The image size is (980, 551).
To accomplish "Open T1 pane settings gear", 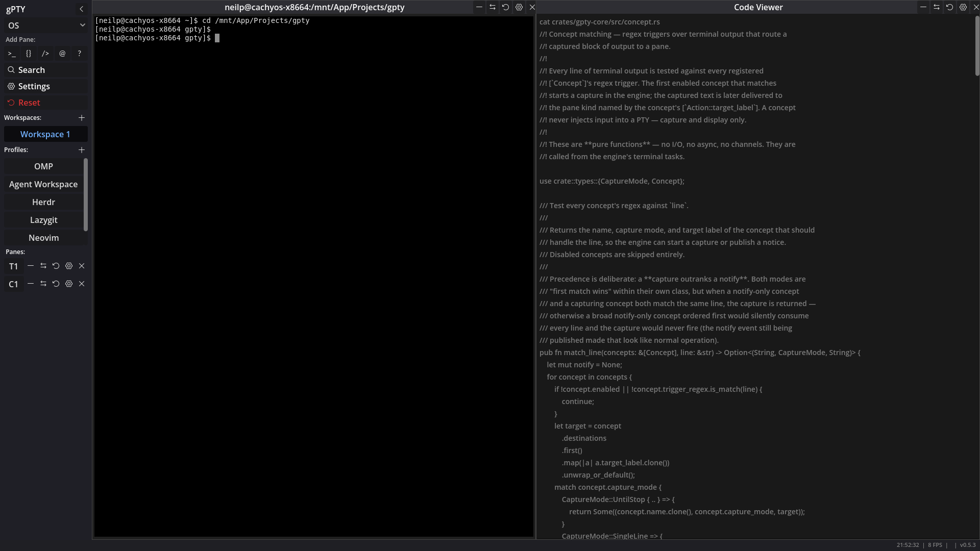I will 69,266.
